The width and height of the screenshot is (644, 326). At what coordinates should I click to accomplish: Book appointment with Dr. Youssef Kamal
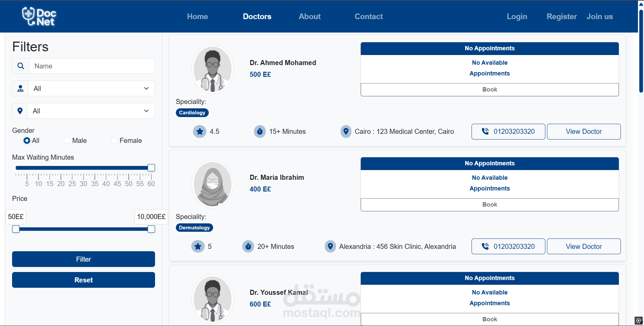click(x=490, y=319)
